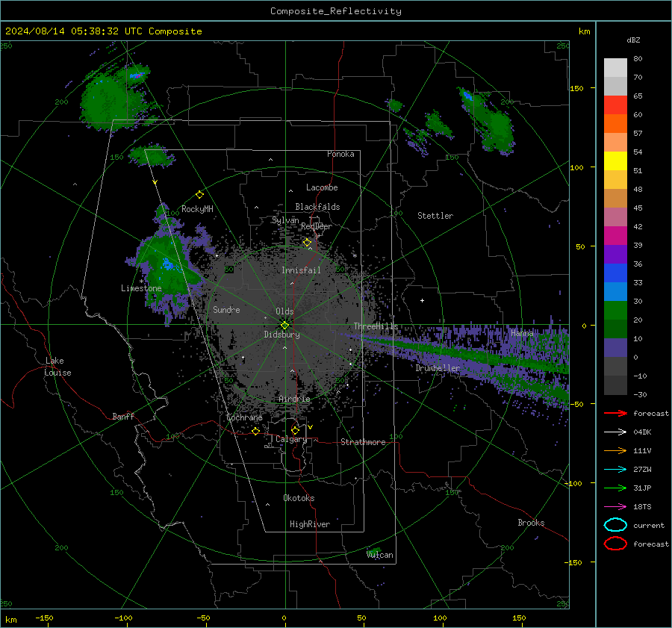Click the km unit label at top right

pyautogui.click(x=584, y=31)
